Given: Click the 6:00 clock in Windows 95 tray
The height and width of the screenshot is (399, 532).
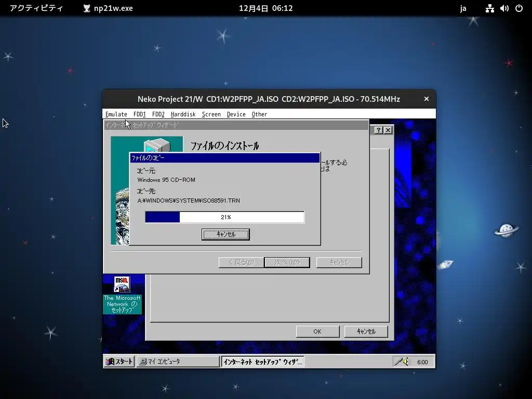Looking at the screenshot, I should [x=422, y=362].
